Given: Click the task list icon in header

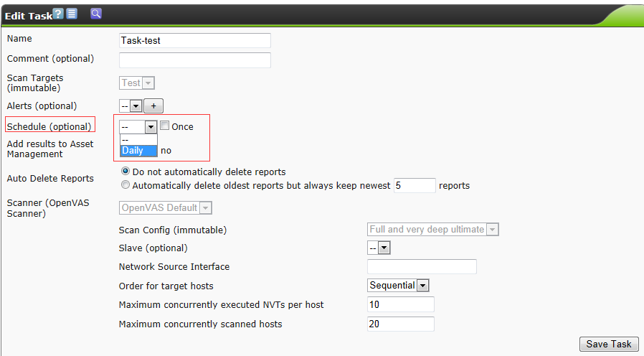Looking at the screenshot, I should click(x=72, y=14).
